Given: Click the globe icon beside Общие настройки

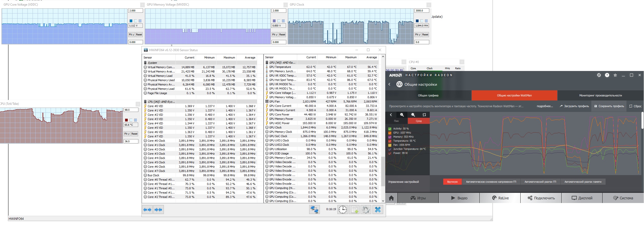Looking at the screenshot, I should point(399,84).
